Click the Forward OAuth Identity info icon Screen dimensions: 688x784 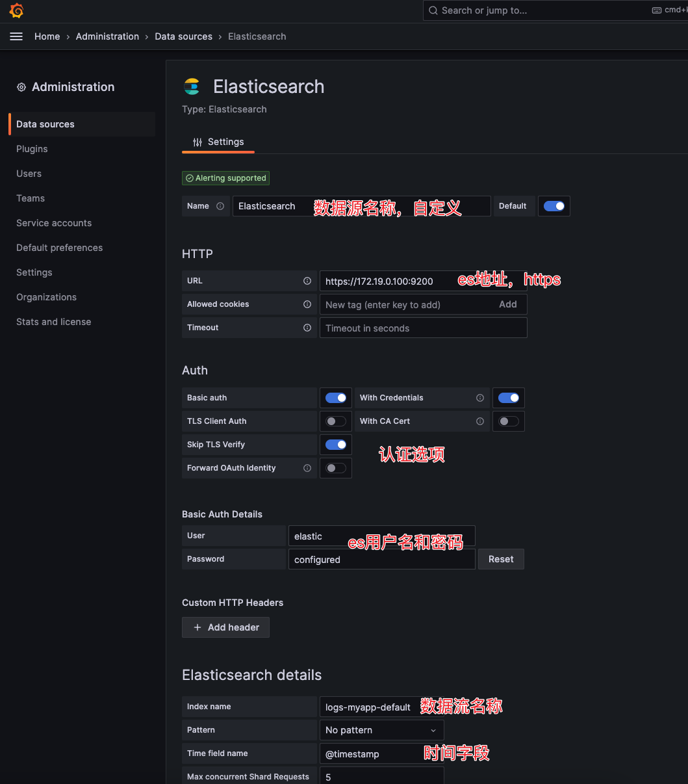[x=307, y=468]
